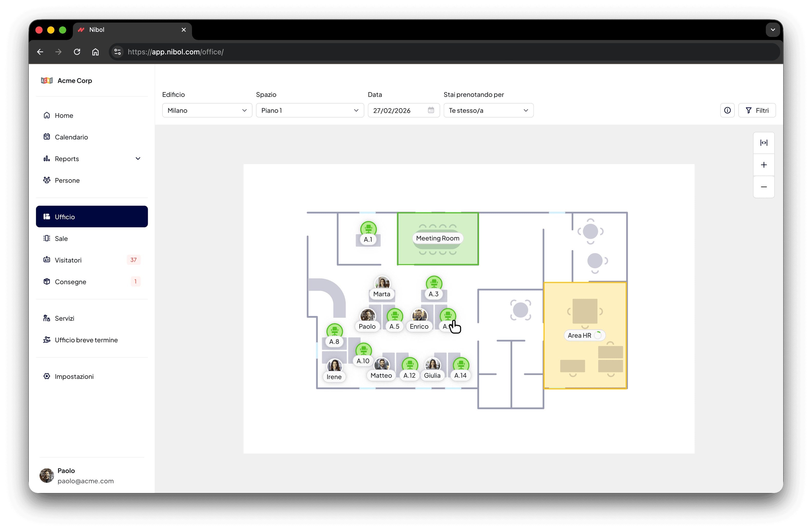Click the browser reload button

[77, 52]
